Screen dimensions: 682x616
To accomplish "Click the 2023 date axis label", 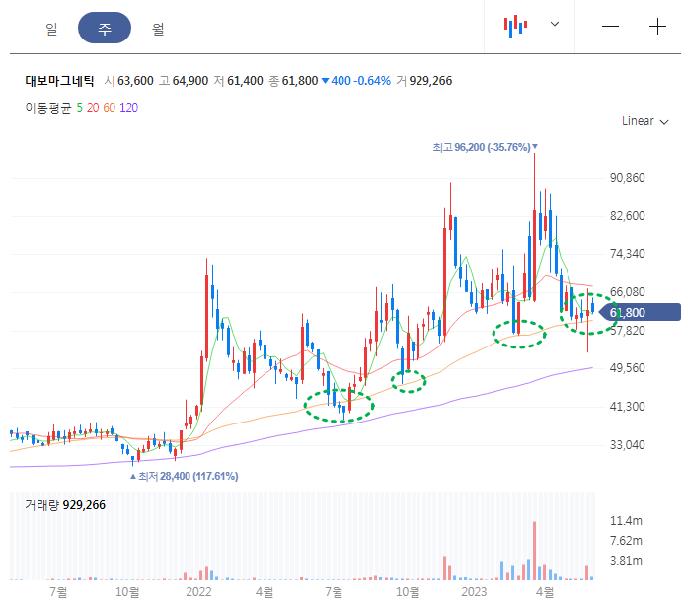I will 474,592.
